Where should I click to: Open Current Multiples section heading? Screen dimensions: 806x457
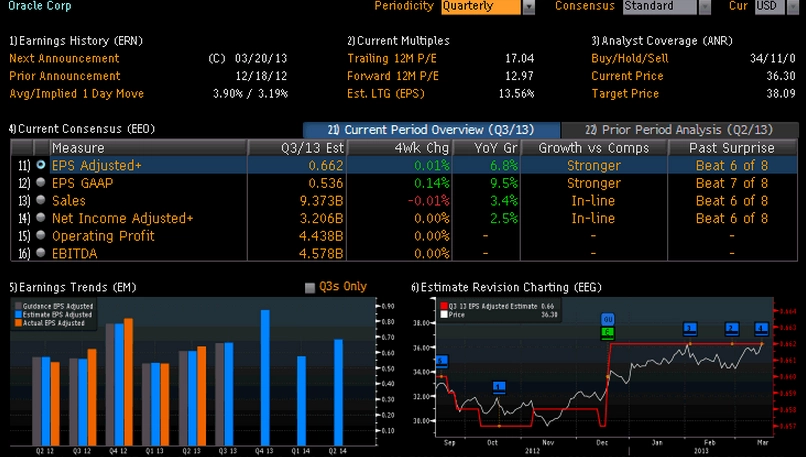(x=398, y=41)
